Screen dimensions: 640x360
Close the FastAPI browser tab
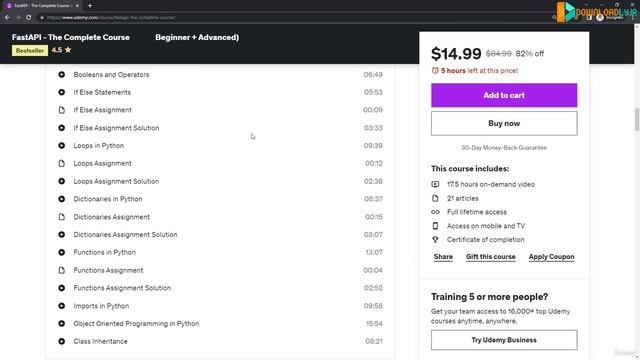point(77,6)
